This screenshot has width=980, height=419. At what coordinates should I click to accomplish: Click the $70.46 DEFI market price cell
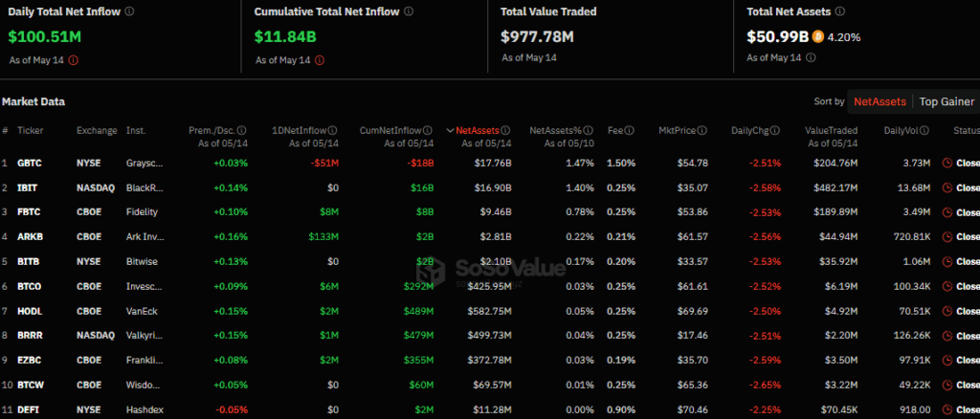tap(693, 409)
